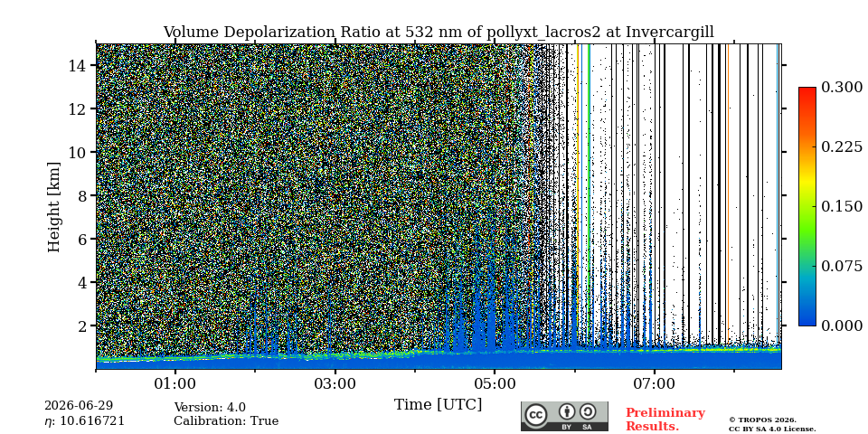Click the 01:00 time axis label
The width and height of the screenshot is (868, 434).
pyautogui.click(x=176, y=383)
